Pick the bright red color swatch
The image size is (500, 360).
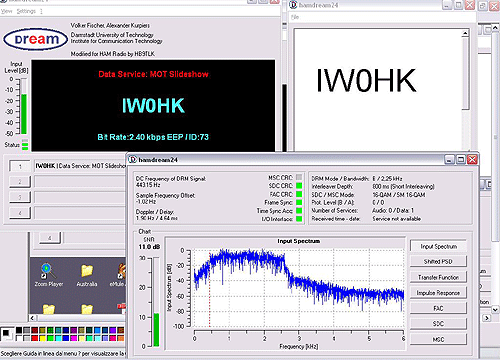34,338
